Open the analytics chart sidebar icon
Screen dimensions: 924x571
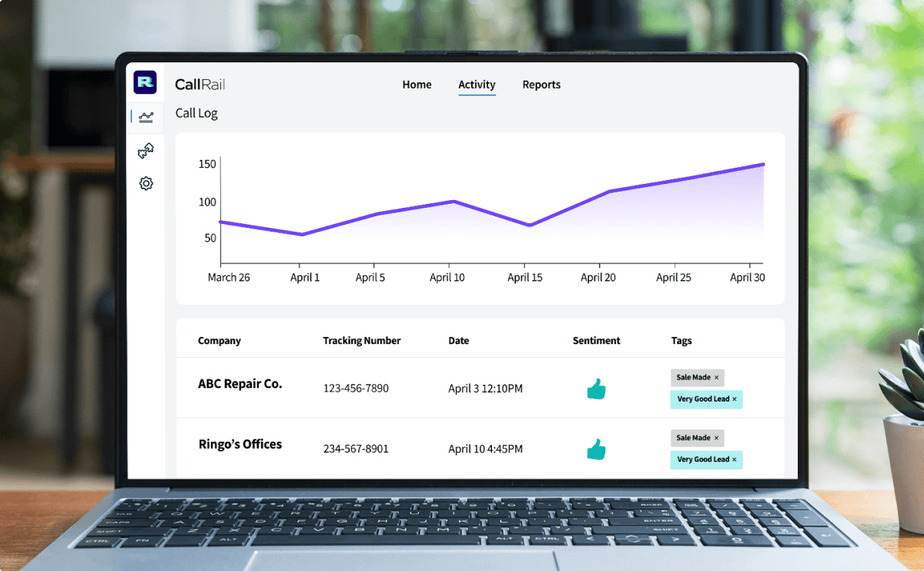pos(146,117)
